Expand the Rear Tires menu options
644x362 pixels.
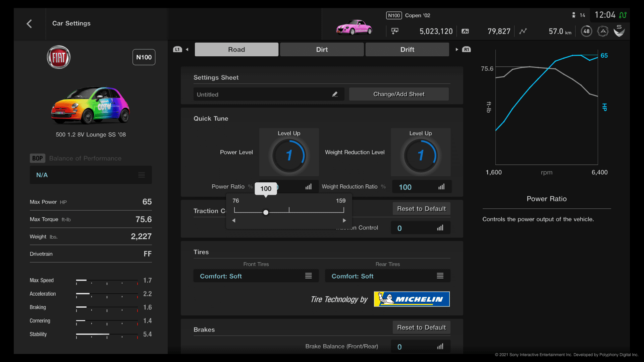[x=440, y=276]
